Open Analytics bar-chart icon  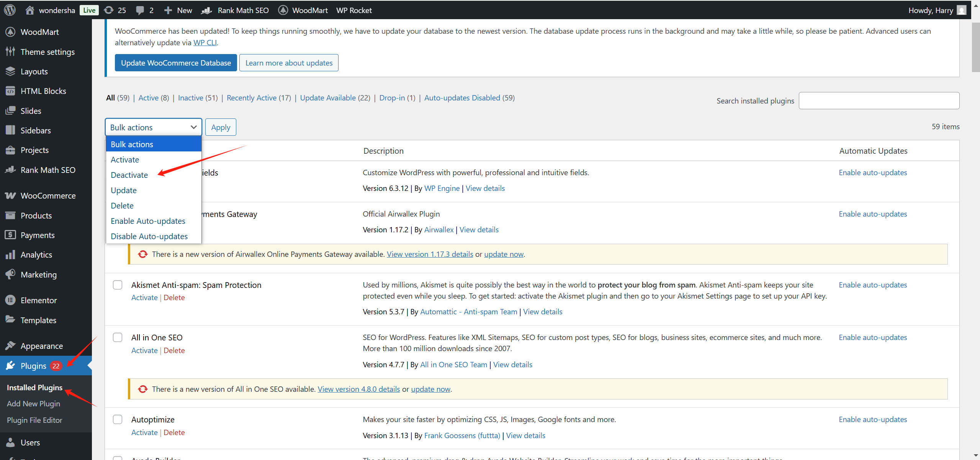[x=10, y=255]
